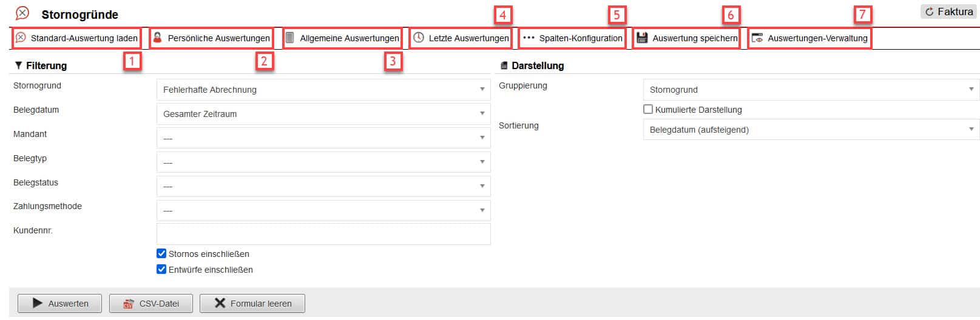The height and width of the screenshot is (320, 980).
Task: Open the Sortierung dropdown
Action: coord(811,129)
